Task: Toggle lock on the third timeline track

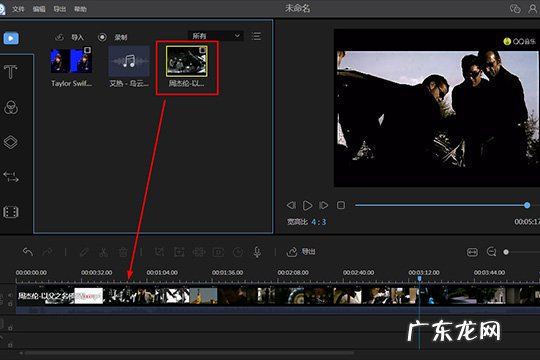Action: click(10, 344)
